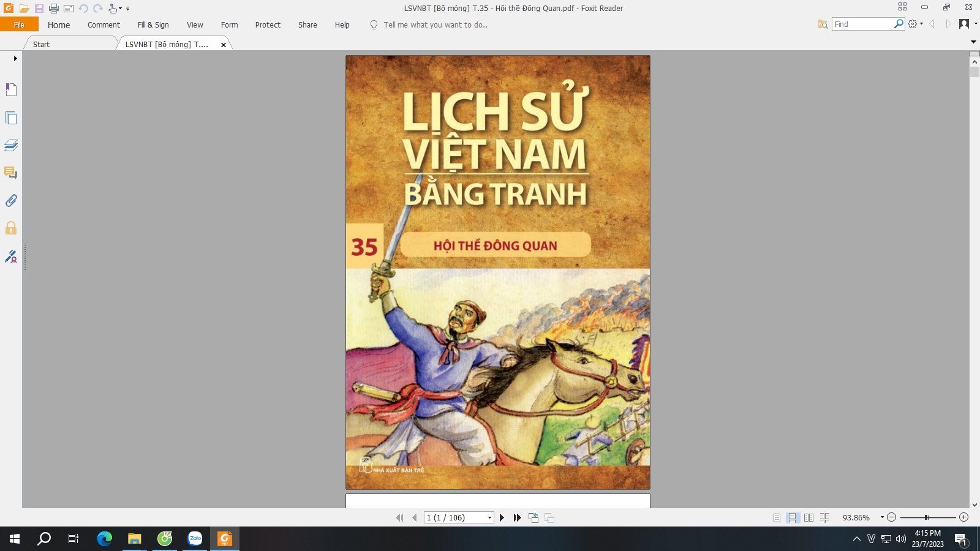Open the Digital Signatures panel

pyautogui.click(x=11, y=256)
